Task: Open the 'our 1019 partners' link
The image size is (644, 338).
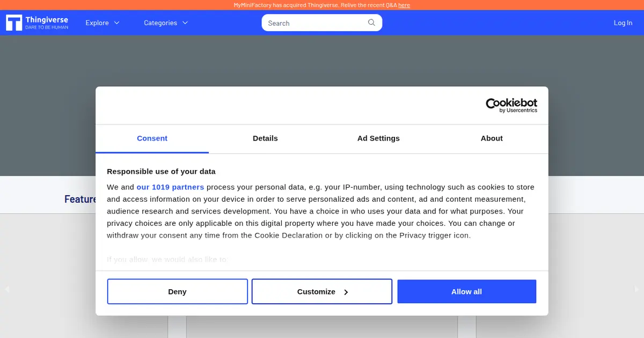Action: click(x=170, y=187)
